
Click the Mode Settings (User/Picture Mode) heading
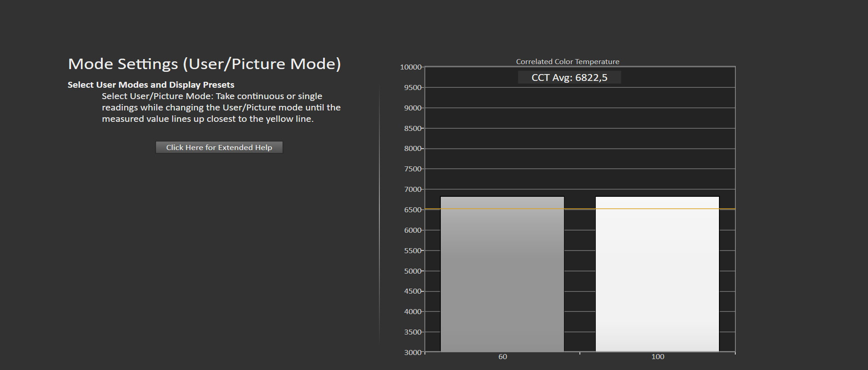204,64
